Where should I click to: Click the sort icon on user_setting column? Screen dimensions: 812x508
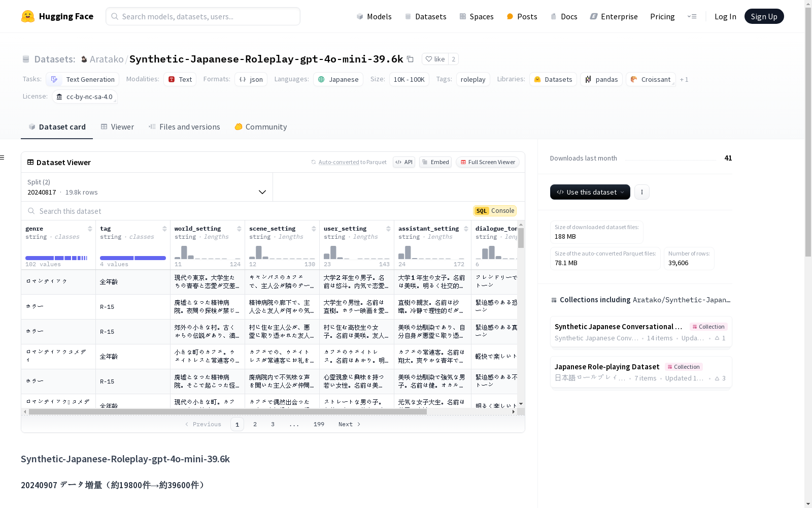[x=388, y=229]
